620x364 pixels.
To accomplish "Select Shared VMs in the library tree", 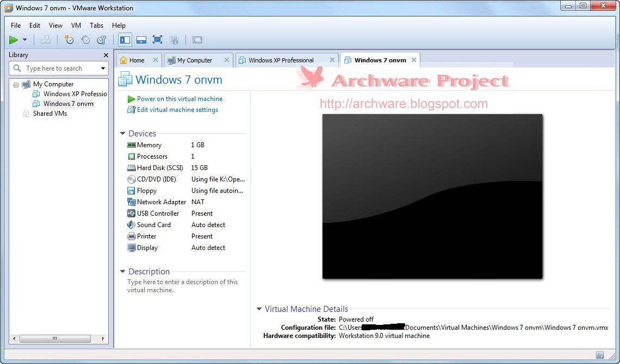I will [50, 114].
